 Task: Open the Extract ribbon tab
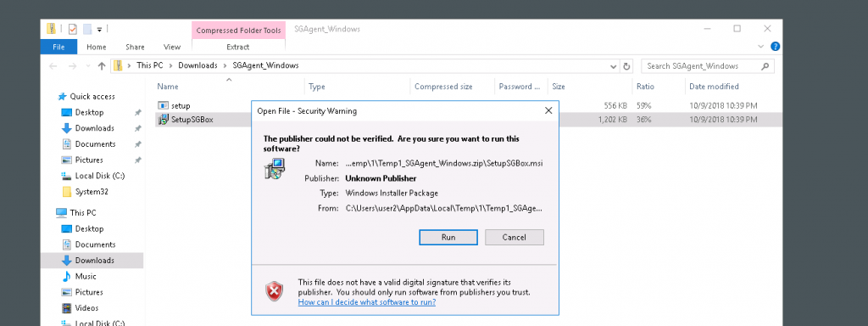tap(238, 48)
